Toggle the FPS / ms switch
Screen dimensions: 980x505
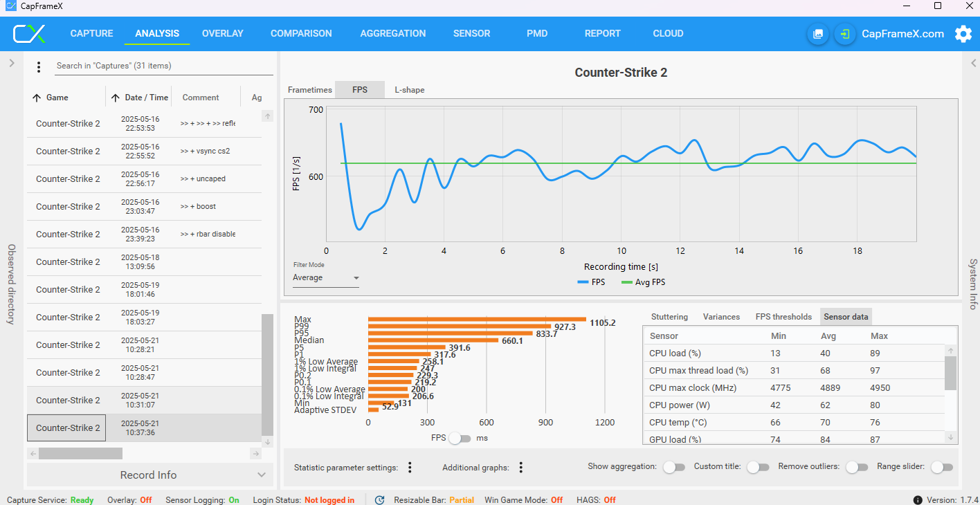(460, 438)
